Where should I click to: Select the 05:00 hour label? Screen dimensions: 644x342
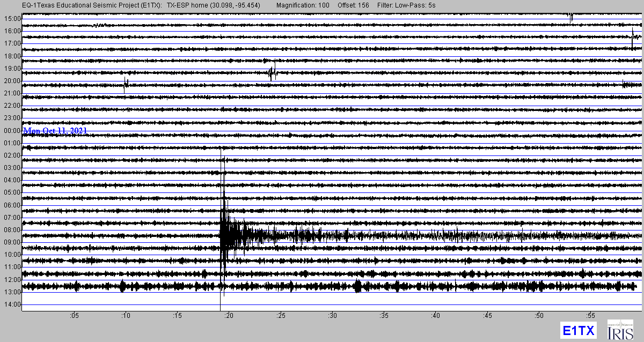pyautogui.click(x=12, y=192)
